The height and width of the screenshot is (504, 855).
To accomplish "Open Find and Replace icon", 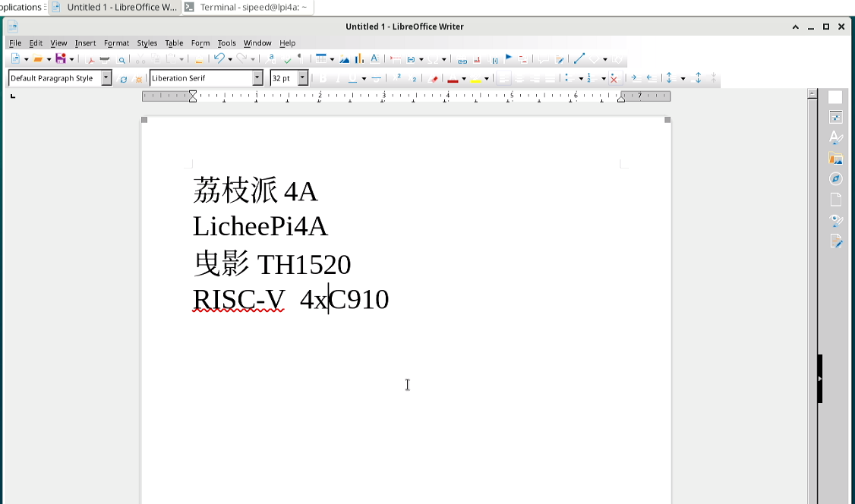I will pos(270,58).
